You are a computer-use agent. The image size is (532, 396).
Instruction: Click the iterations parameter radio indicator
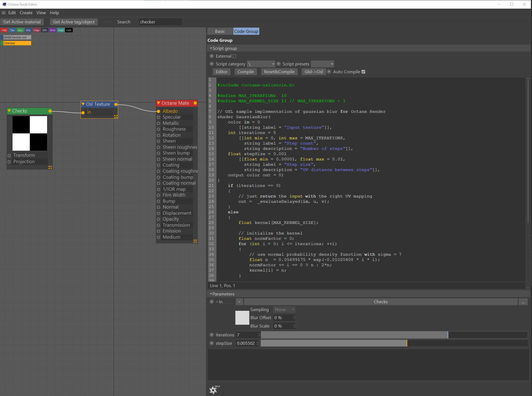coord(212,335)
